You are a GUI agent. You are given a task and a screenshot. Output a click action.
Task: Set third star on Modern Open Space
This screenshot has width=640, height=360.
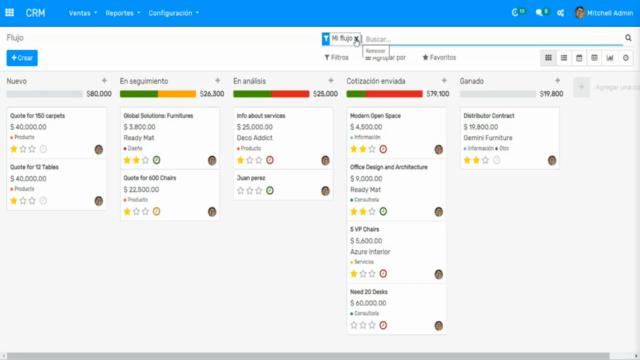coord(372,149)
